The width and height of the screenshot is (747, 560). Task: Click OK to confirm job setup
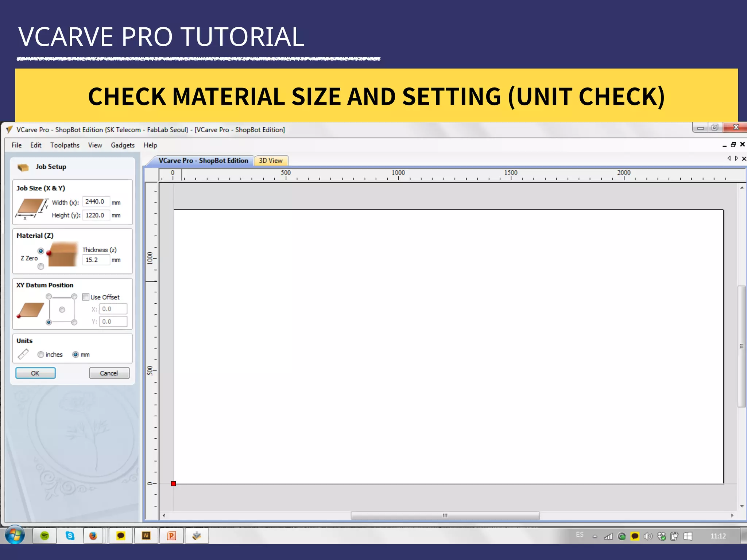coord(35,373)
